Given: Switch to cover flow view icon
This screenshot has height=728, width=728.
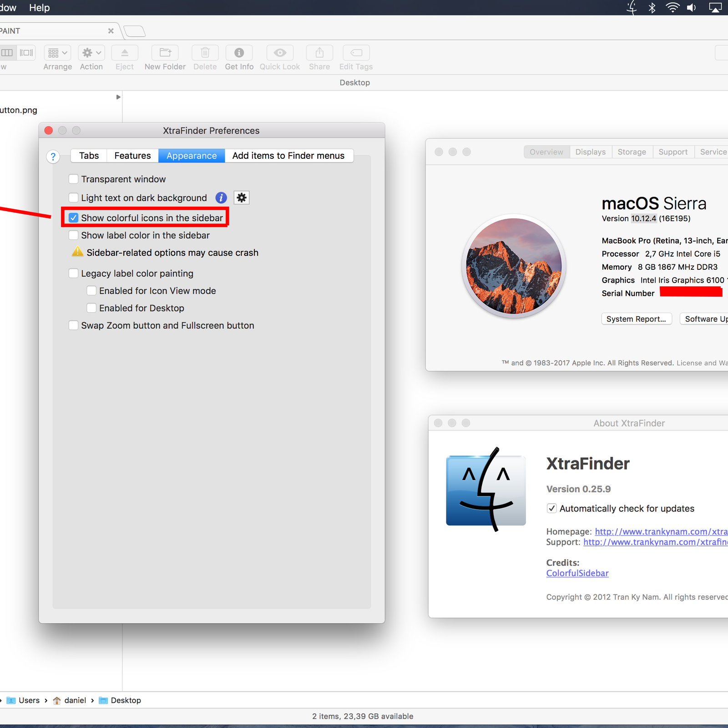Looking at the screenshot, I should 26,53.
